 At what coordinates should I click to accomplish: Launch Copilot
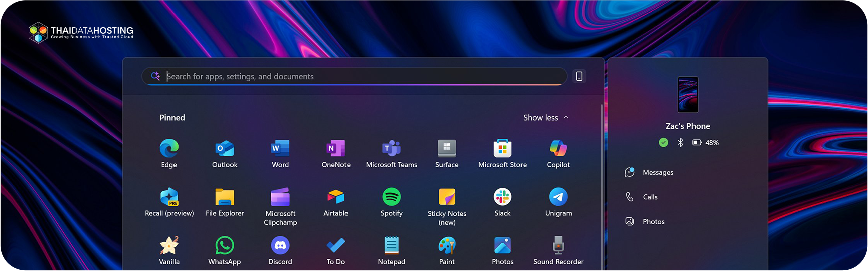558,154
